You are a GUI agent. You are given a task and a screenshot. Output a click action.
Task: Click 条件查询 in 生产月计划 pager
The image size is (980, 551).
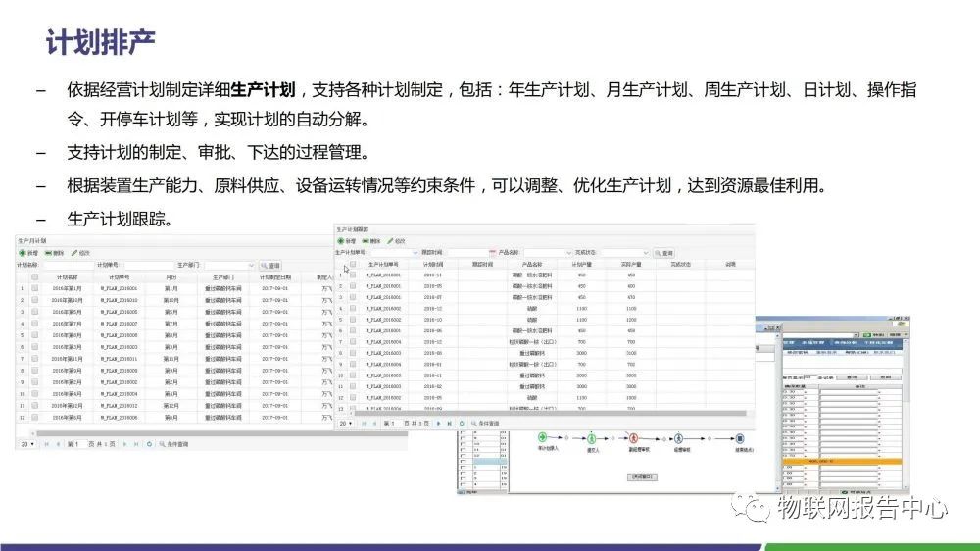(173, 444)
